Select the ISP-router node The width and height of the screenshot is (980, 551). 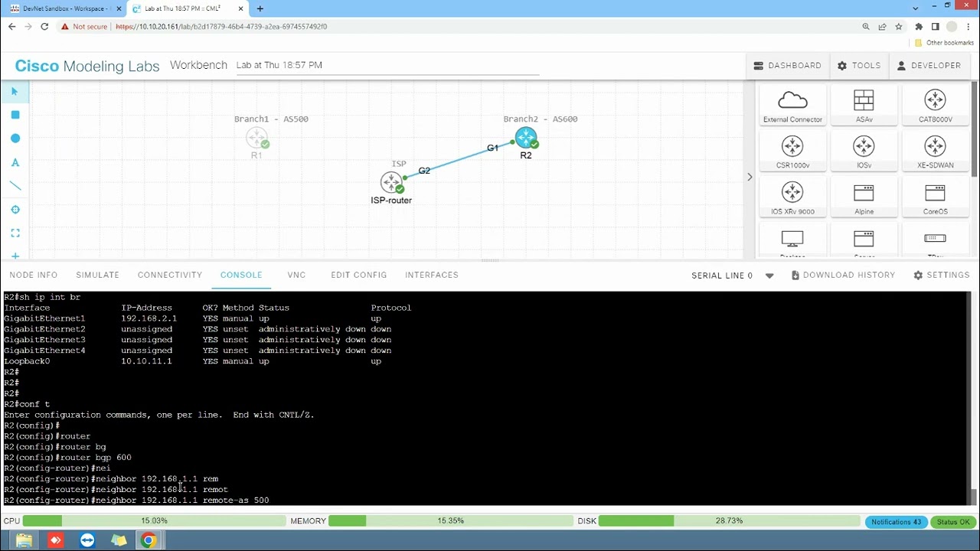tap(391, 183)
